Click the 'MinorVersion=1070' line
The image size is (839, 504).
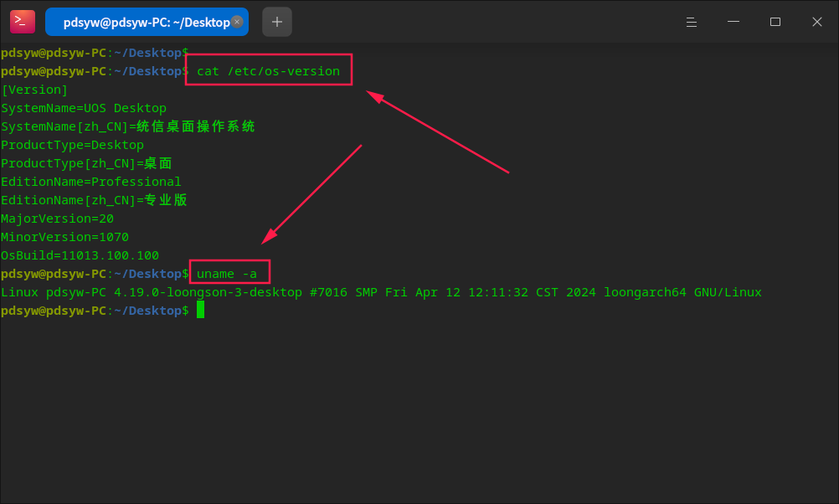tap(64, 237)
